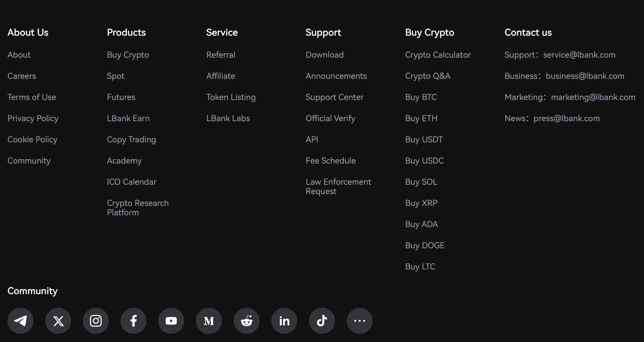This screenshot has width=644, height=342.
Task: Open the Privacy Policy link
Action: pos(33,118)
